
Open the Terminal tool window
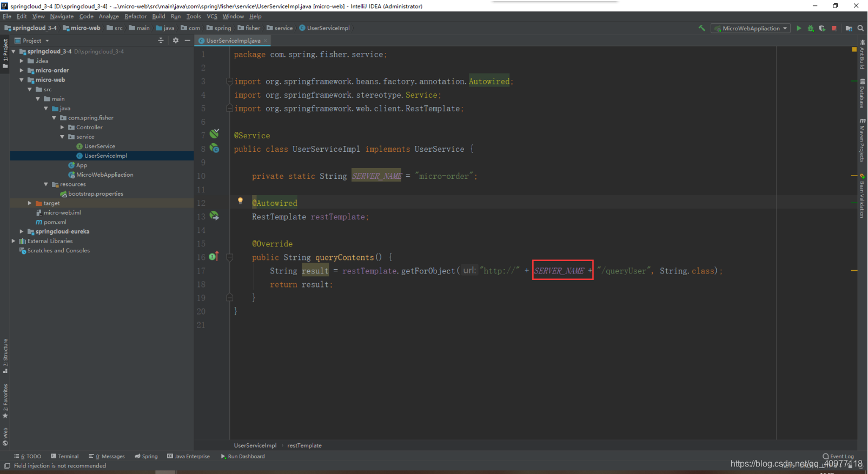coord(65,456)
